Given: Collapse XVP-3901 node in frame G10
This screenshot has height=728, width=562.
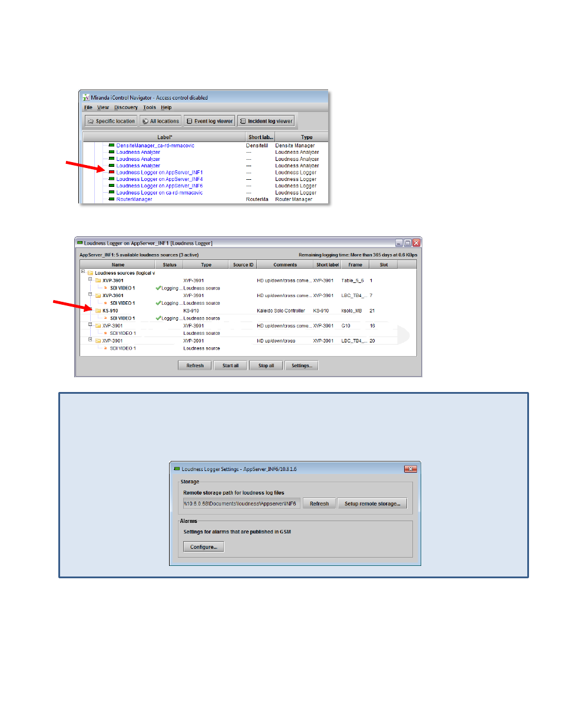Looking at the screenshot, I should click(90, 324).
